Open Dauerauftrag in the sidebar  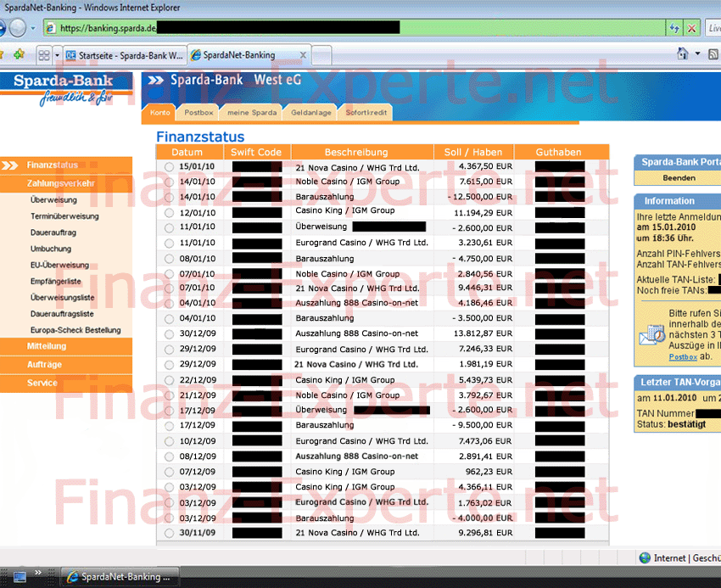coord(53,232)
